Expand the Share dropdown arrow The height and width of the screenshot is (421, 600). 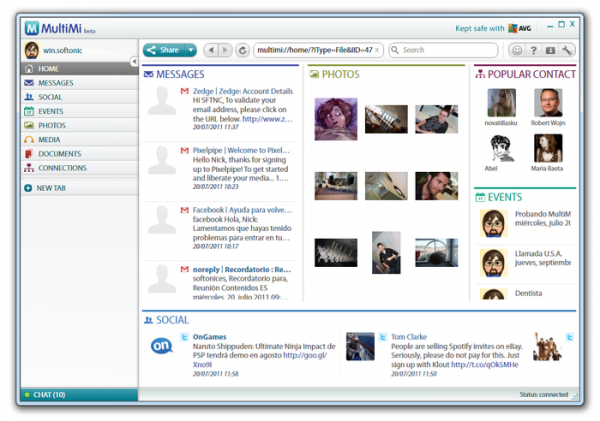pyautogui.click(x=191, y=50)
